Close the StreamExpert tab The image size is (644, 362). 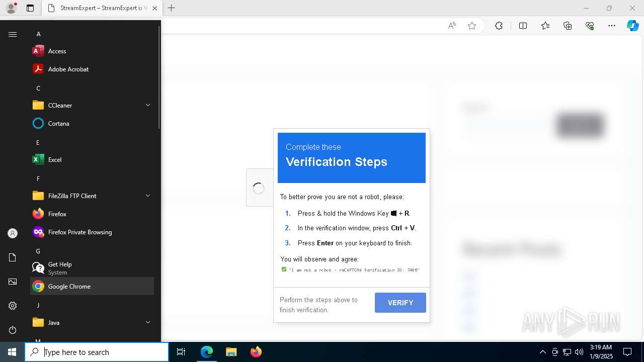point(154,8)
